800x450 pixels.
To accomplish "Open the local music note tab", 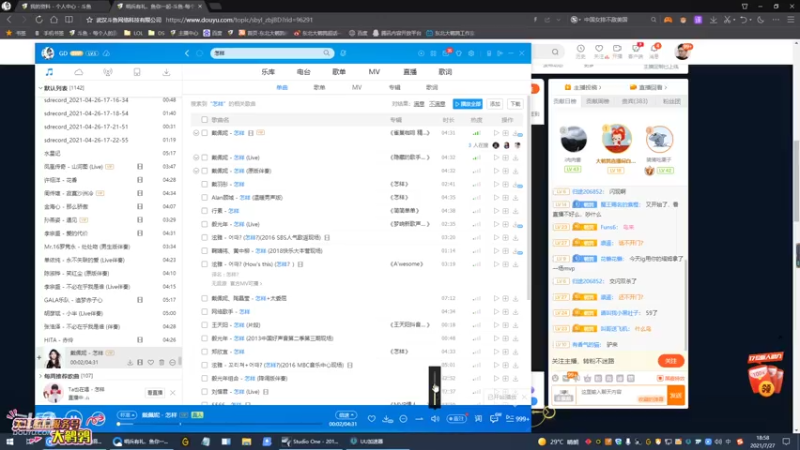I will point(49,72).
